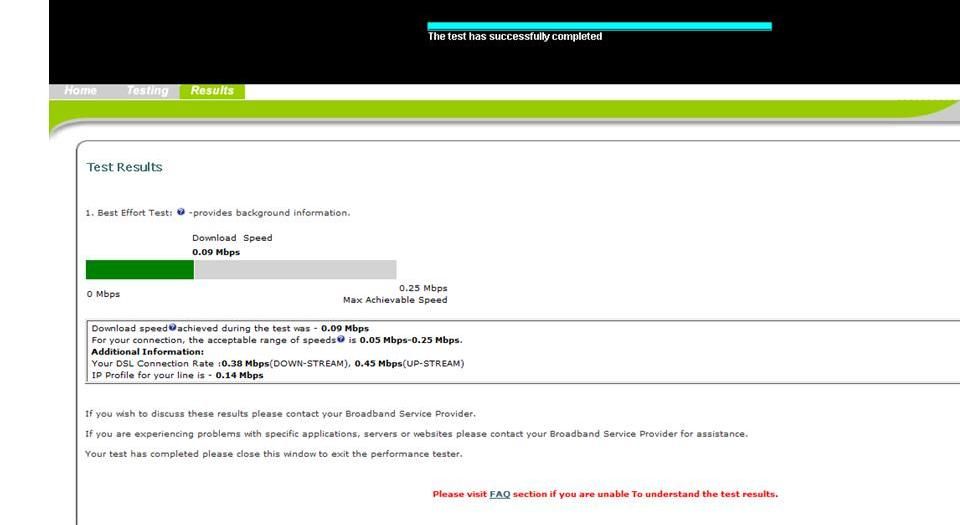Click the '0.45 Mbps' up-stream rate
This screenshot has height=525, width=960.
[378, 363]
